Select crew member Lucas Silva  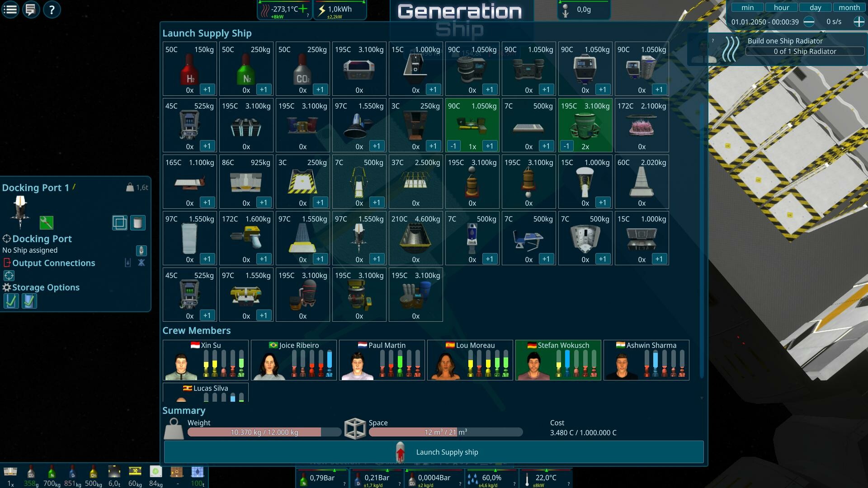pos(206,392)
